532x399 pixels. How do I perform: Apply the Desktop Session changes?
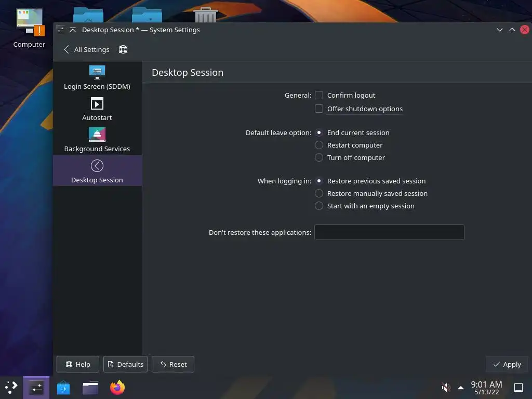click(x=507, y=364)
